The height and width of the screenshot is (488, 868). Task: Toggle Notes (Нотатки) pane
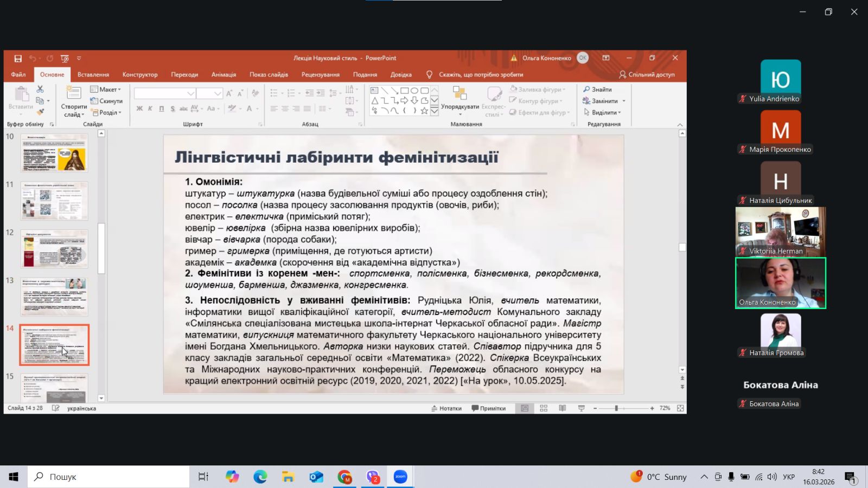446,408
